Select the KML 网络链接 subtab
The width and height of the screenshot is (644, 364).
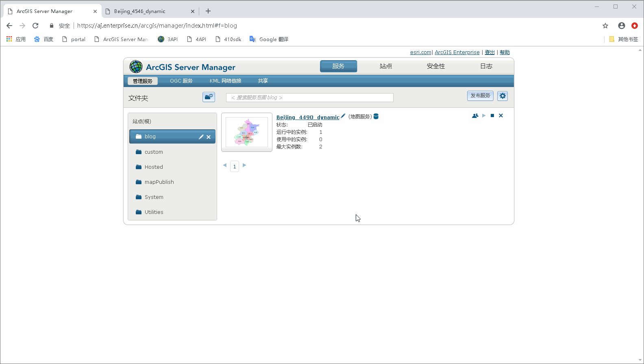click(226, 81)
